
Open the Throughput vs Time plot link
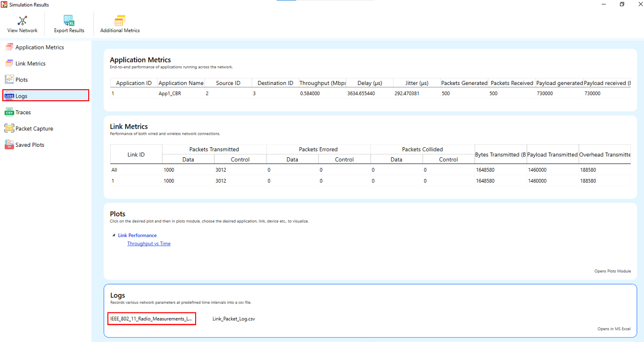[x=149, y=244]
